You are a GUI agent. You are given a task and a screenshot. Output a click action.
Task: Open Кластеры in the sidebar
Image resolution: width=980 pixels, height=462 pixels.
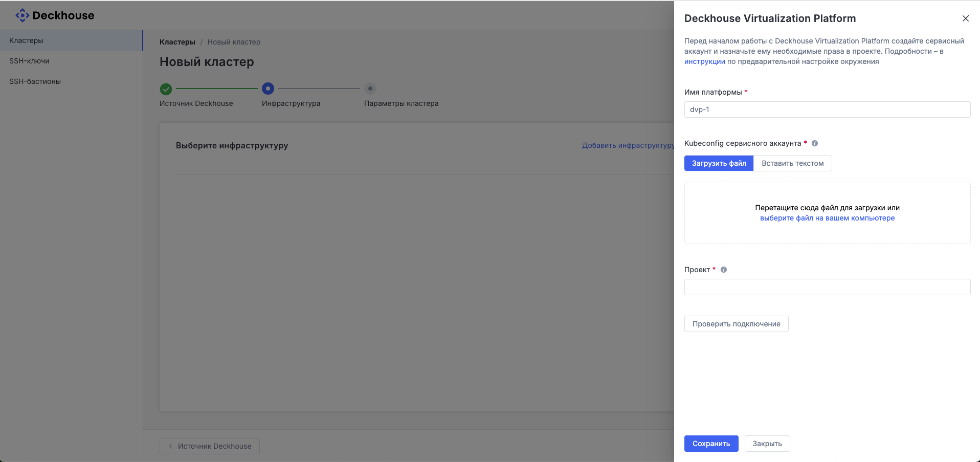(x=71, y=40)
